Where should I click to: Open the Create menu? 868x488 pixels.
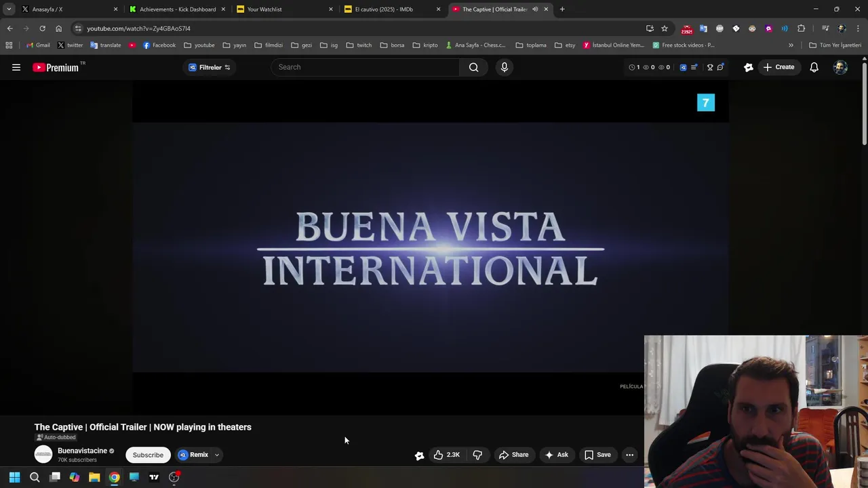778,67
